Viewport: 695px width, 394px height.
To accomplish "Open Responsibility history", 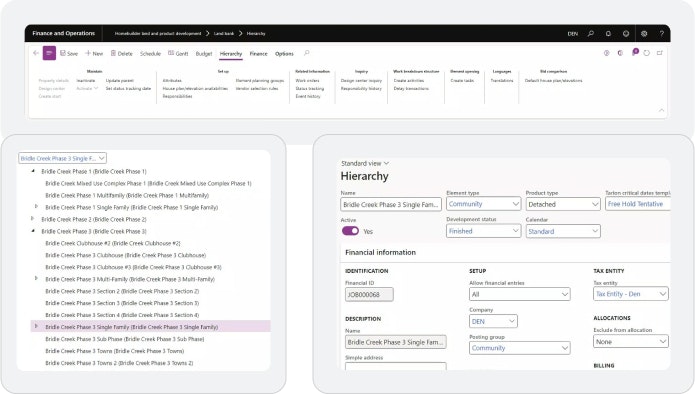I will (361, 89).
